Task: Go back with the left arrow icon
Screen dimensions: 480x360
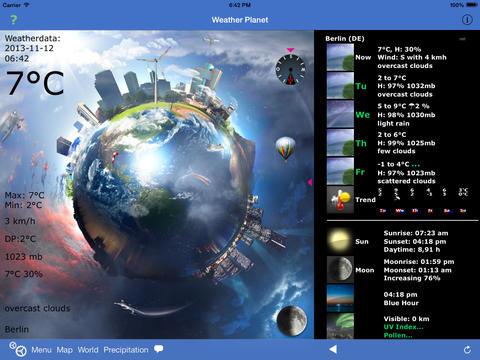Action: 333,349
